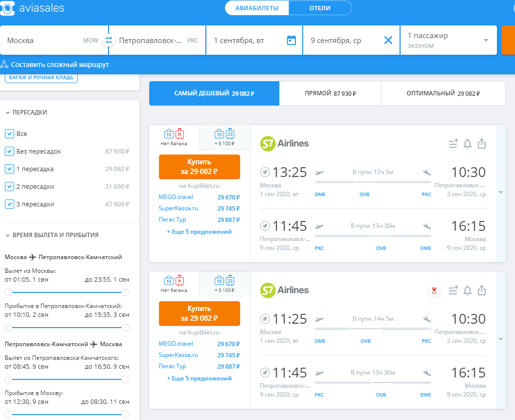Viewport: 515px width, 420px height.
Task: Select no-baggage option on second ticket
Action: click(174, 284)
